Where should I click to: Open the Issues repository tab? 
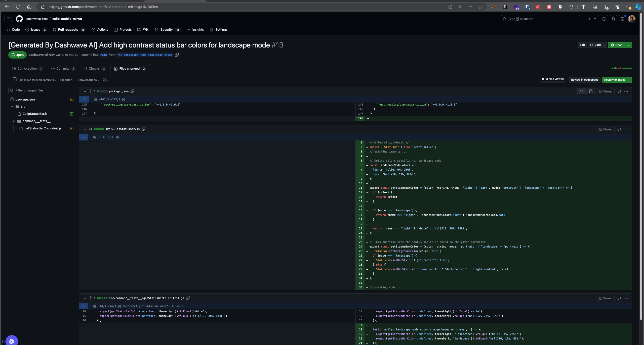click(36, 30)
